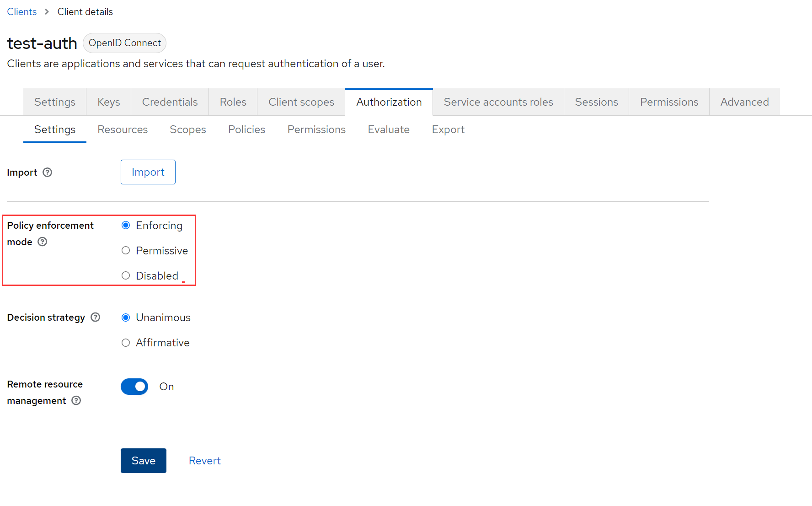The width and height of the screenshot is (812, 506).
Task: Open the Roles tab
Action: click(x=233, y=102)
